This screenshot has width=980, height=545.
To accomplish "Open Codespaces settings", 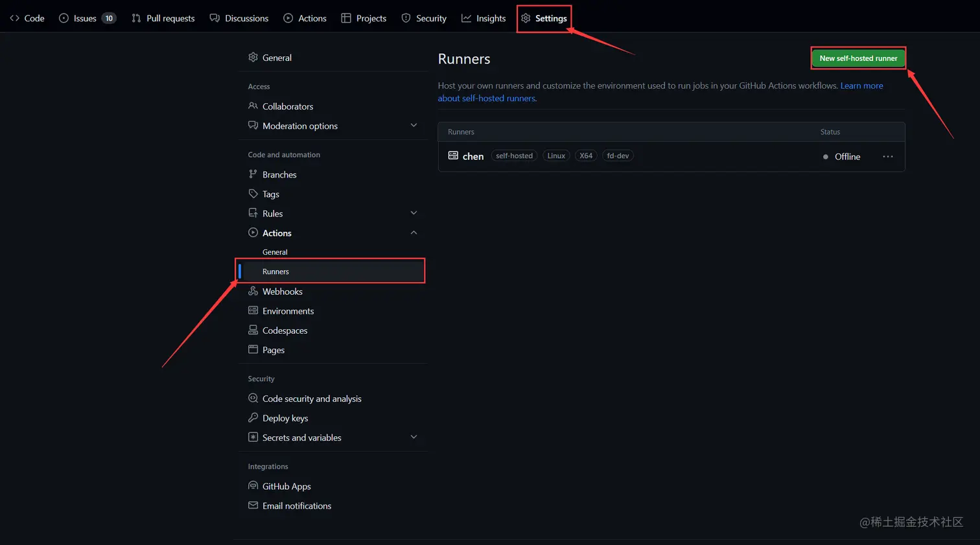I will click(x=285, y=330).
